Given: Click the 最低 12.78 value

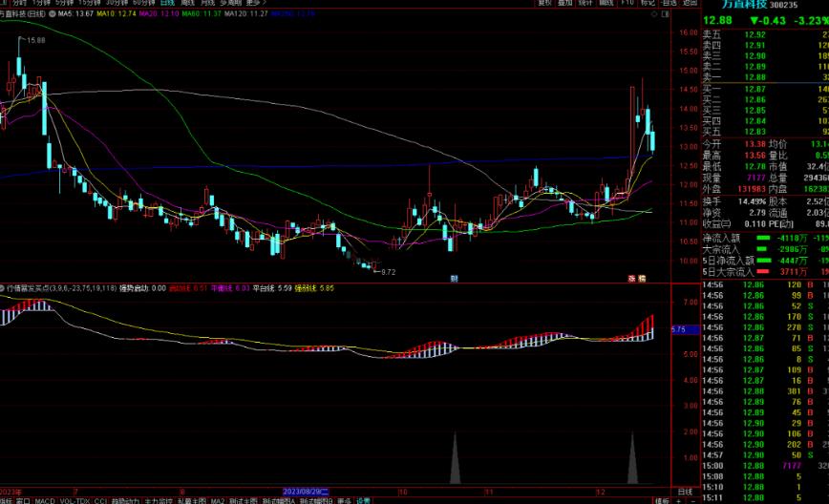Looking at the screenshot, I should 755,166.
